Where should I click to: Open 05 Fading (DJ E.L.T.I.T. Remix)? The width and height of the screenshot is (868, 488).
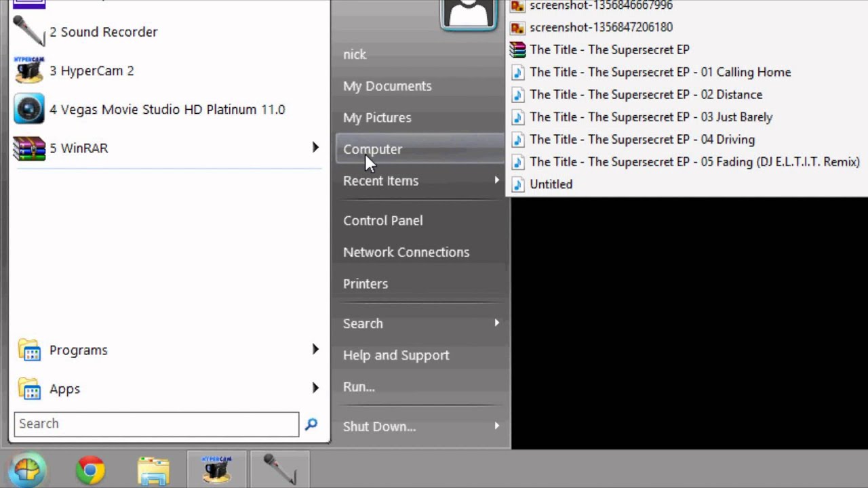[694, 162]
